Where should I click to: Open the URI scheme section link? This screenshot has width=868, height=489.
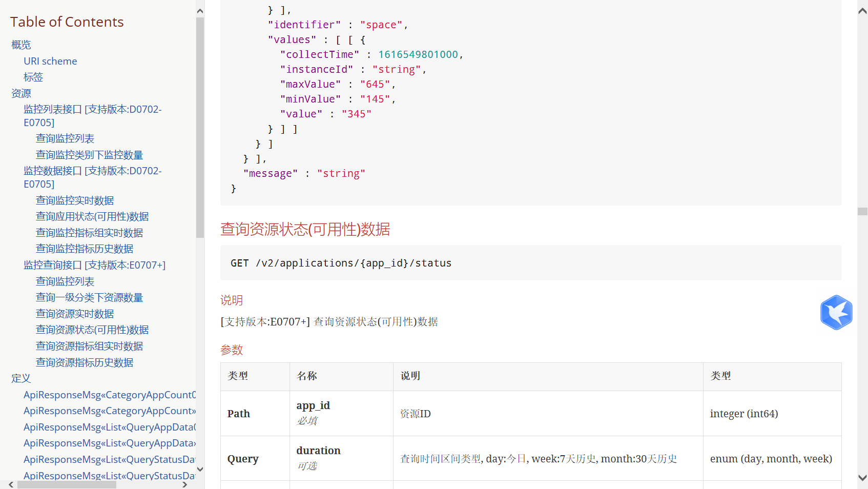(50, 61)
